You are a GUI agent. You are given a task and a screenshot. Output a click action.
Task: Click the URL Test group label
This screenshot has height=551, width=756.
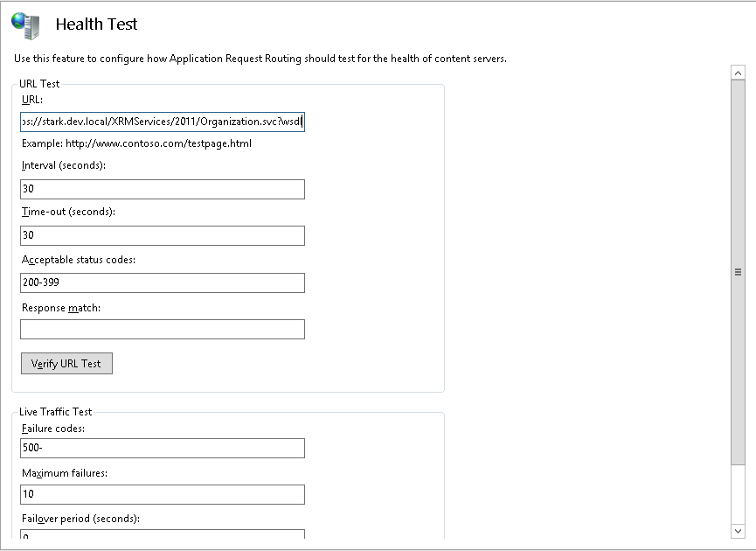pyautogui.click(x=39, y=84)
